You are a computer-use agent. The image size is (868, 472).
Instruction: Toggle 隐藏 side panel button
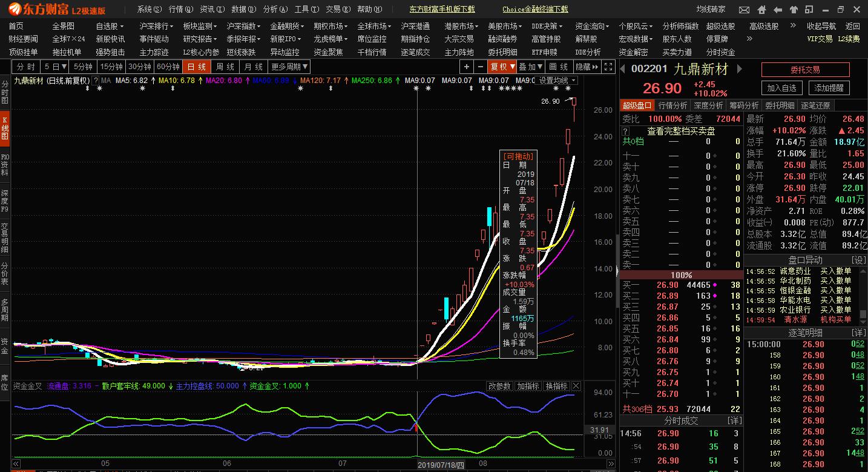tap(587, 67)
